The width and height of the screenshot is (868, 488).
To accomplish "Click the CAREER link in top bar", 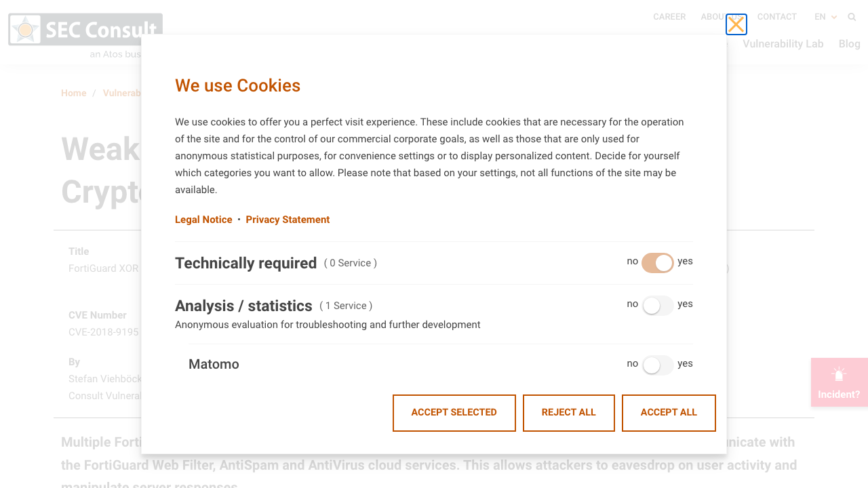I will pyautogui.click(x=669, y=17).
